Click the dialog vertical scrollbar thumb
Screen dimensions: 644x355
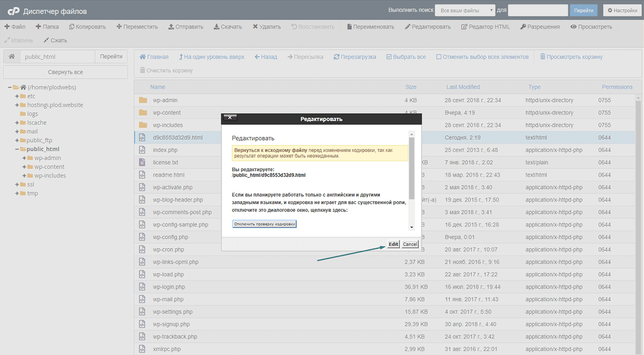(x=412, y=168)
